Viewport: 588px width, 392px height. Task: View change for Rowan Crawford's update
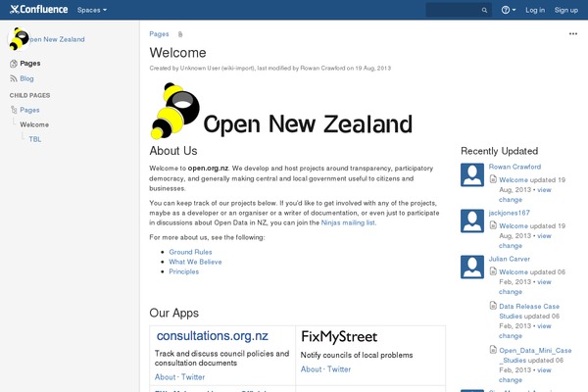(525, 195)
